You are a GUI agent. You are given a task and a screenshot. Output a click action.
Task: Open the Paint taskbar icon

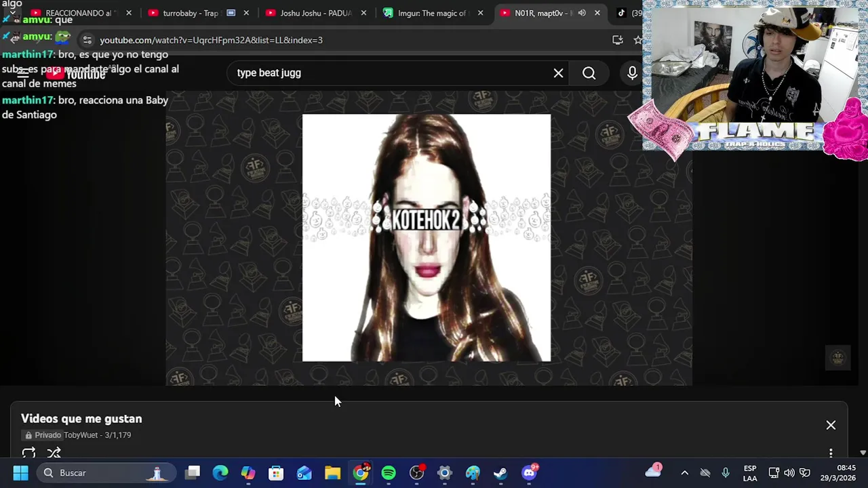[473, 472]
